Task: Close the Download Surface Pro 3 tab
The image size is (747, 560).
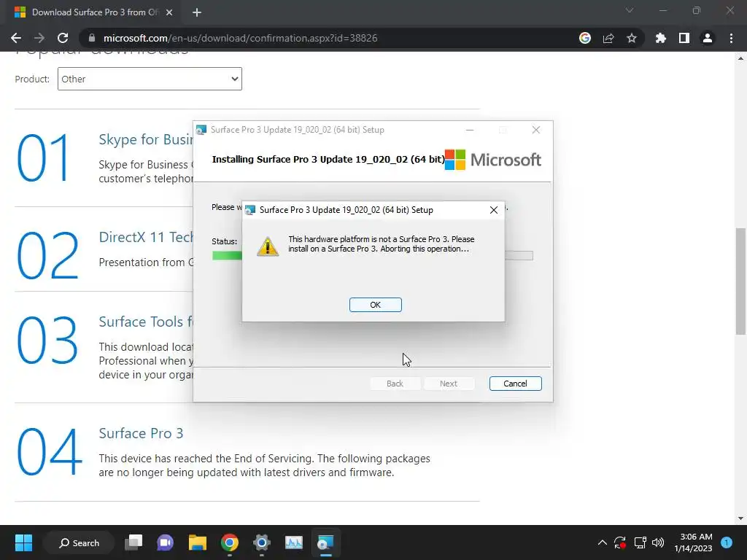Action: [169, 12]
